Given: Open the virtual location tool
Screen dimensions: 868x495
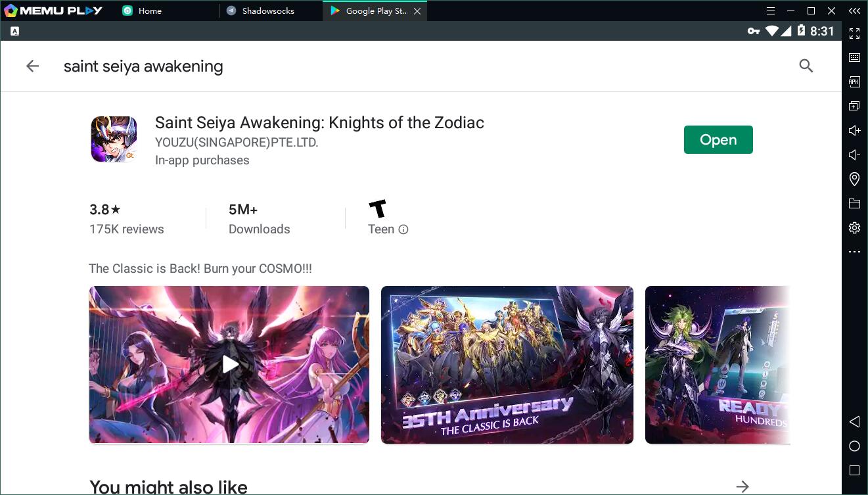Looking at the screenshot, I should point(854,179).
